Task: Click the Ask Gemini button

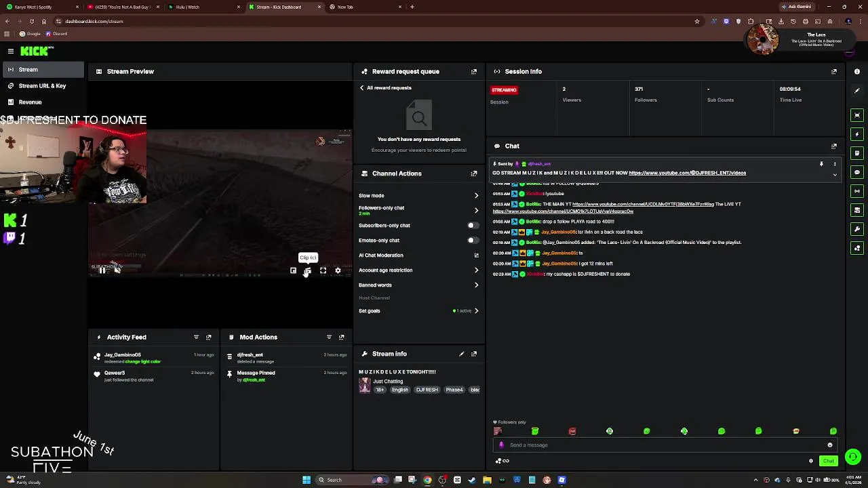Action: click(x=797, y=7)
